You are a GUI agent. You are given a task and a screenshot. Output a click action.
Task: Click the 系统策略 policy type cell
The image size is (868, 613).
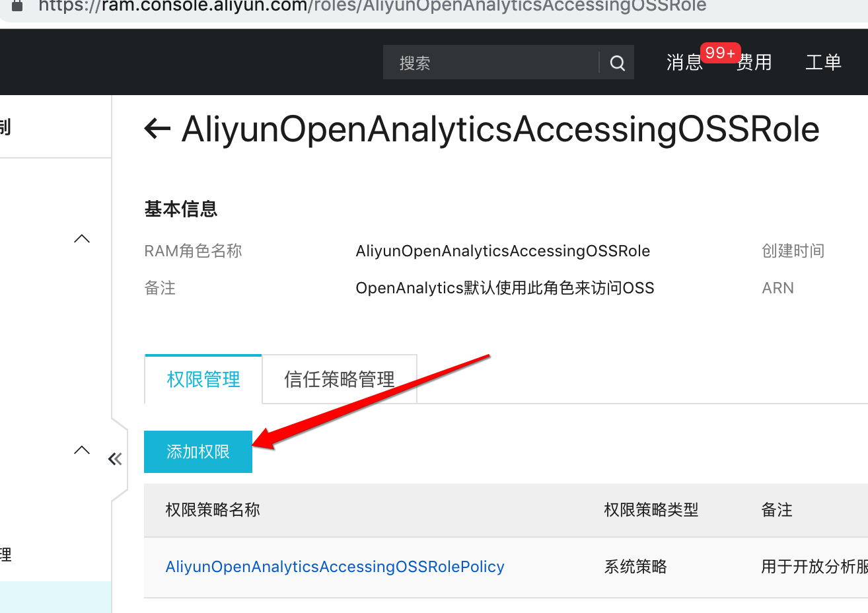click(x=635, y=566)
